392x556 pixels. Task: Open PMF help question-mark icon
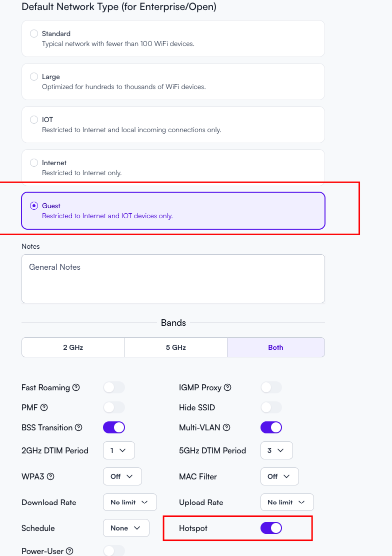tap(44, 407)
